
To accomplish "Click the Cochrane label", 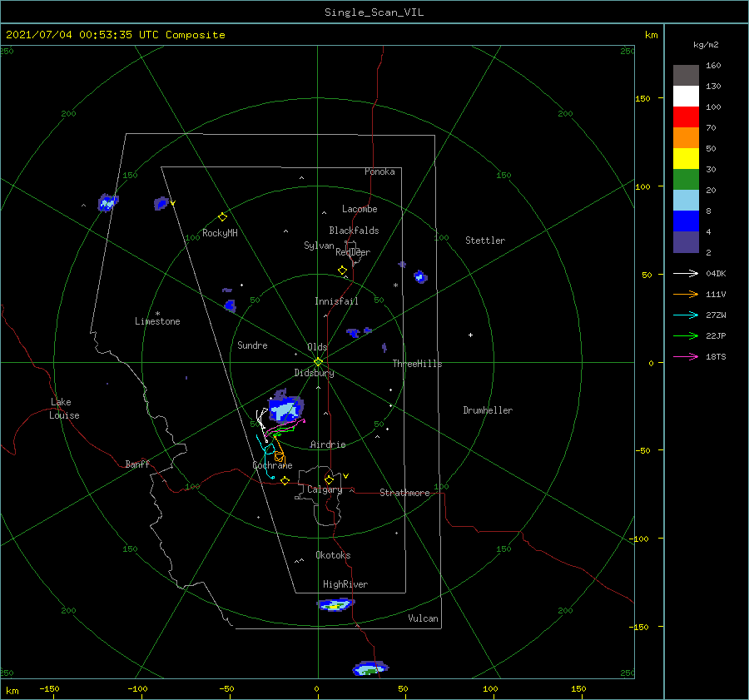I will [x=272, y=465].
